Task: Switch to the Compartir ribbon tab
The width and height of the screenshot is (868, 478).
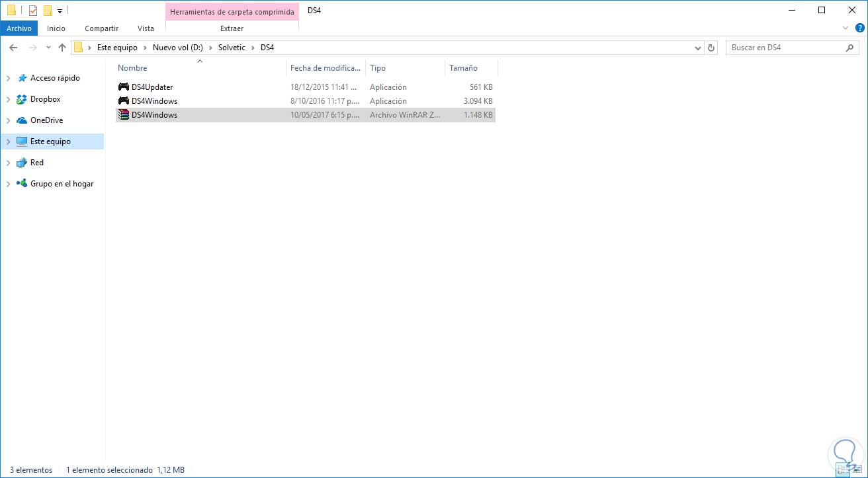Action: 102,28
